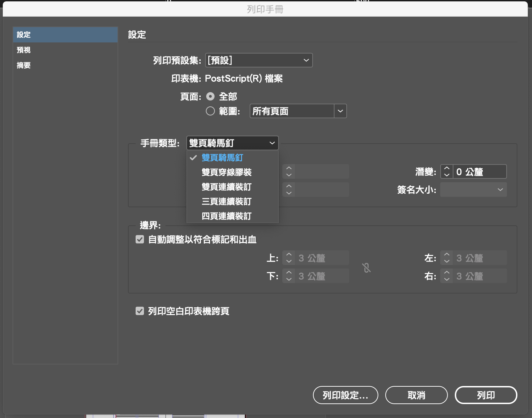
Task: Choose 四頁連續裝訂 booklet type
Action: 226,216
